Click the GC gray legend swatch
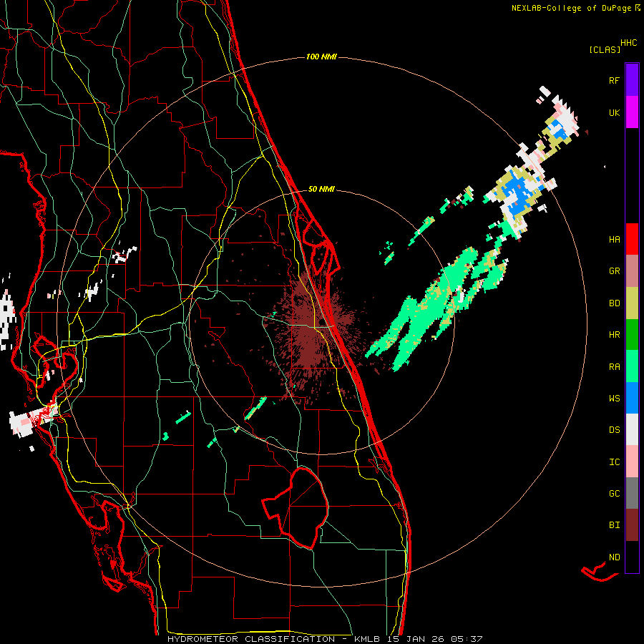 632,493
